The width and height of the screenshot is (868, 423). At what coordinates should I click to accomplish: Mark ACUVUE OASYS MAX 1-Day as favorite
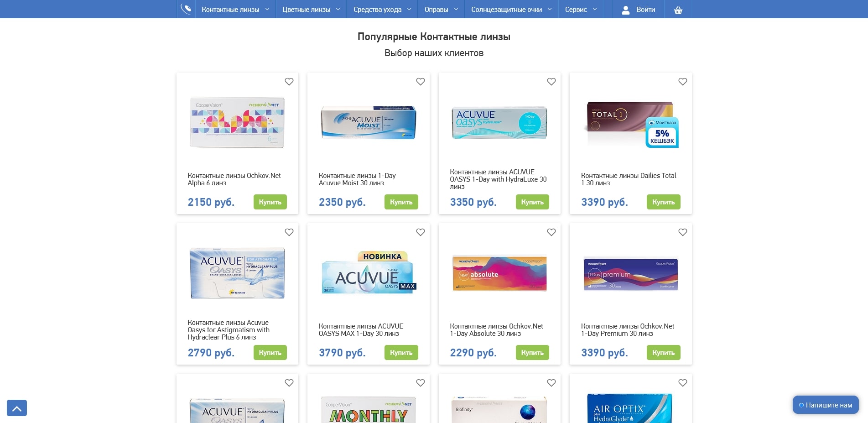pos(421,232)
